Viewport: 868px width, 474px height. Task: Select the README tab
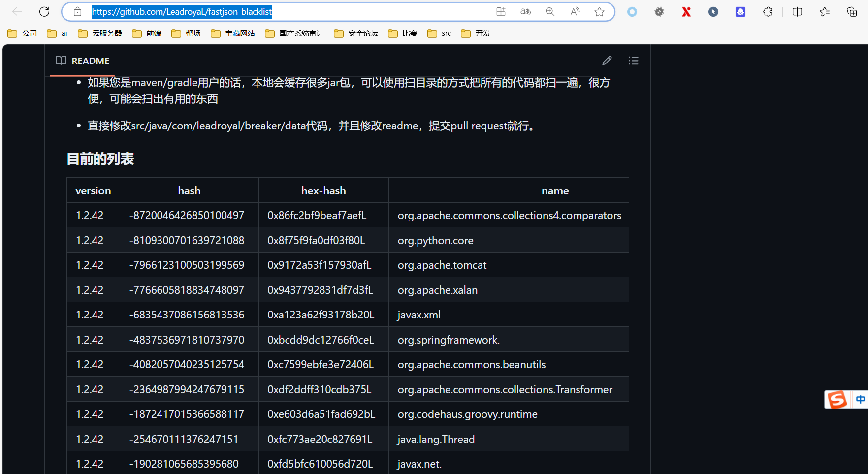tap(83, 61)
